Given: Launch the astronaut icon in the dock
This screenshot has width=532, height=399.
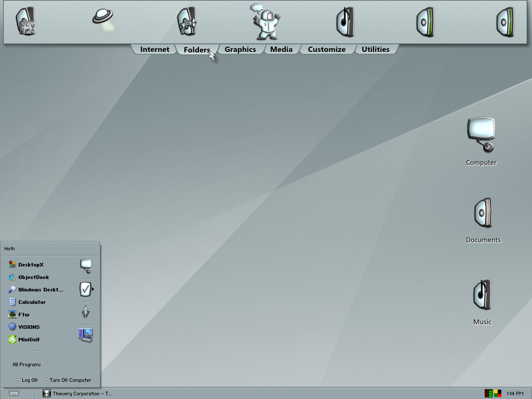Looking at the screenshot, I should click(267, 22).
